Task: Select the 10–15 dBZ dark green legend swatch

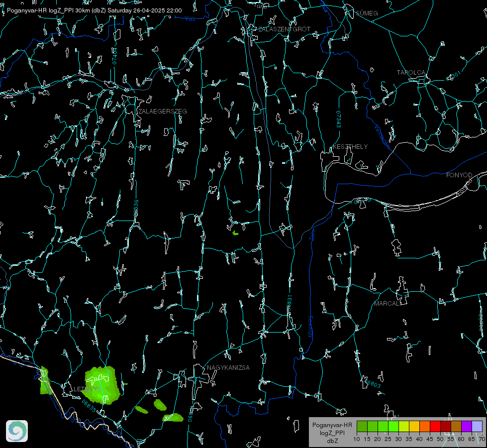Action: (x=362, y=426)
